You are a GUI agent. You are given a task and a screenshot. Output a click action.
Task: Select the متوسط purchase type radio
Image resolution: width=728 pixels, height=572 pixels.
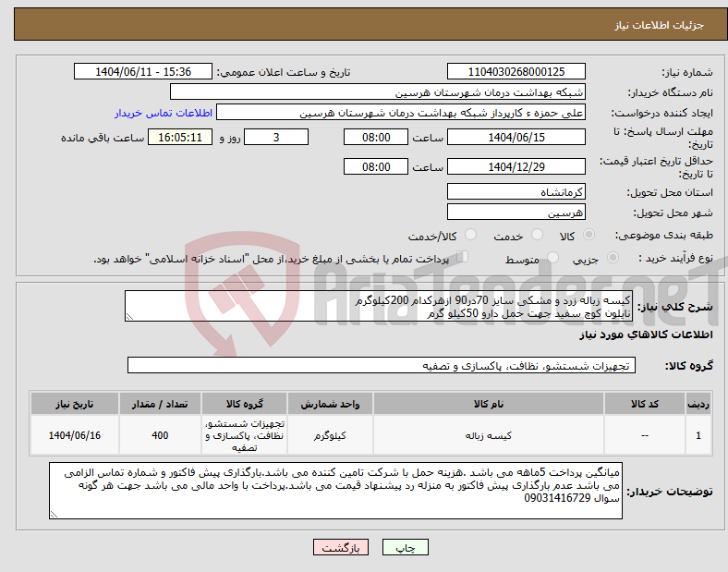552,257
